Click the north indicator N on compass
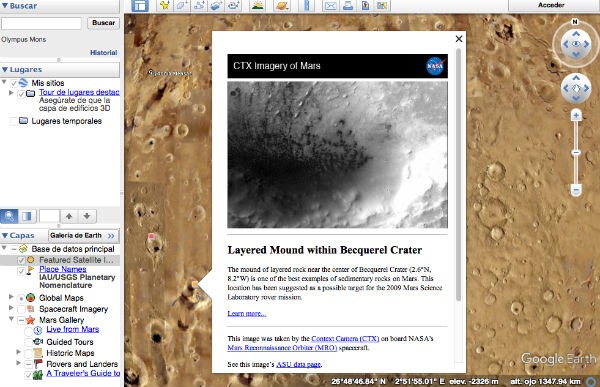The width and height of the screenshot is (600, 387). coord(575,22)
